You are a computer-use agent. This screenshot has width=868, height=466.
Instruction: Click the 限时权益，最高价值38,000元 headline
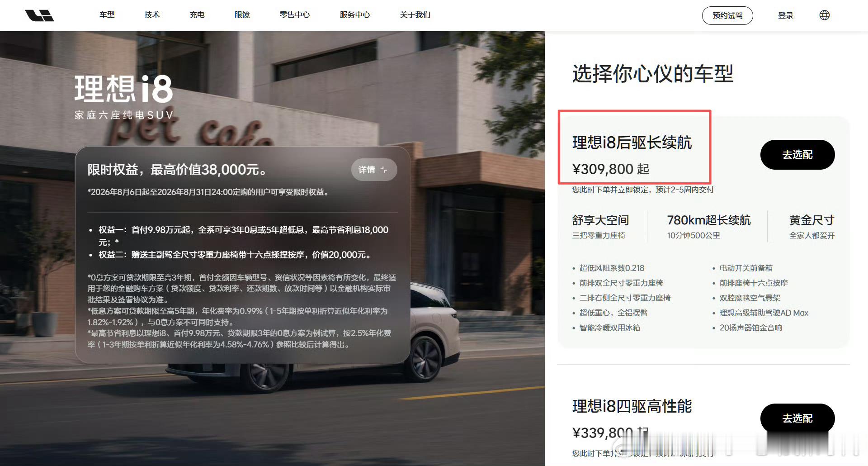point(177,170)
